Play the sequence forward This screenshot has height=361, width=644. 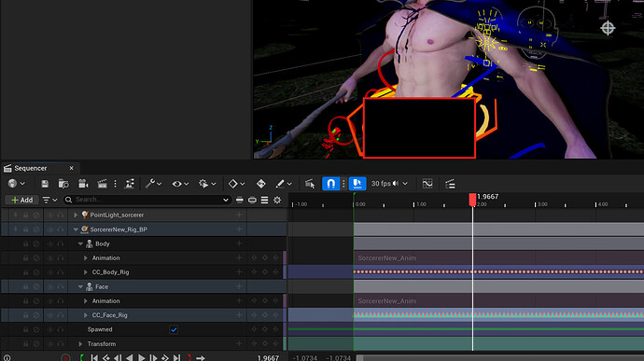pos(142,357)
